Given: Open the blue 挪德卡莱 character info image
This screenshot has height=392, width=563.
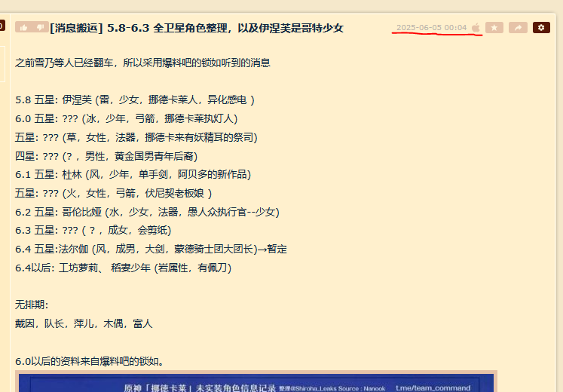Looking at the screenshot, I should [256, 381].
